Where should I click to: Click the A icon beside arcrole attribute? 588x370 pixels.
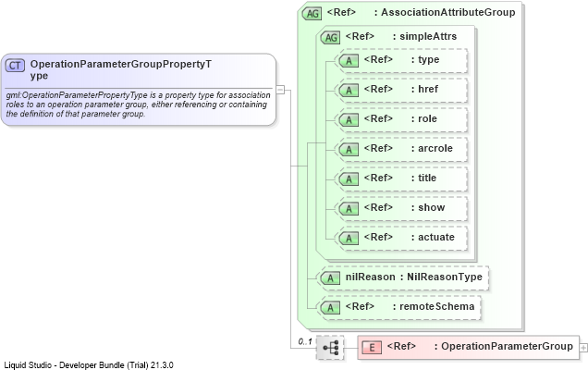[349, 149]
